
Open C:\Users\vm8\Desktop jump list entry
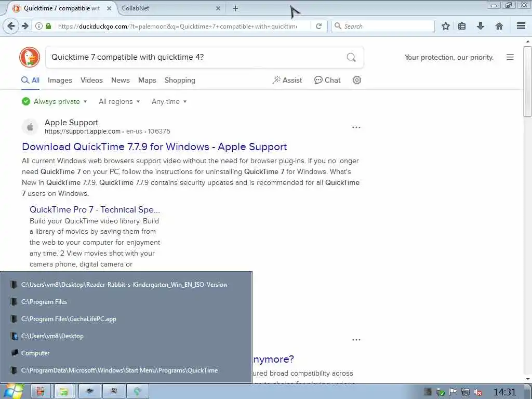(x=126, y=336)
